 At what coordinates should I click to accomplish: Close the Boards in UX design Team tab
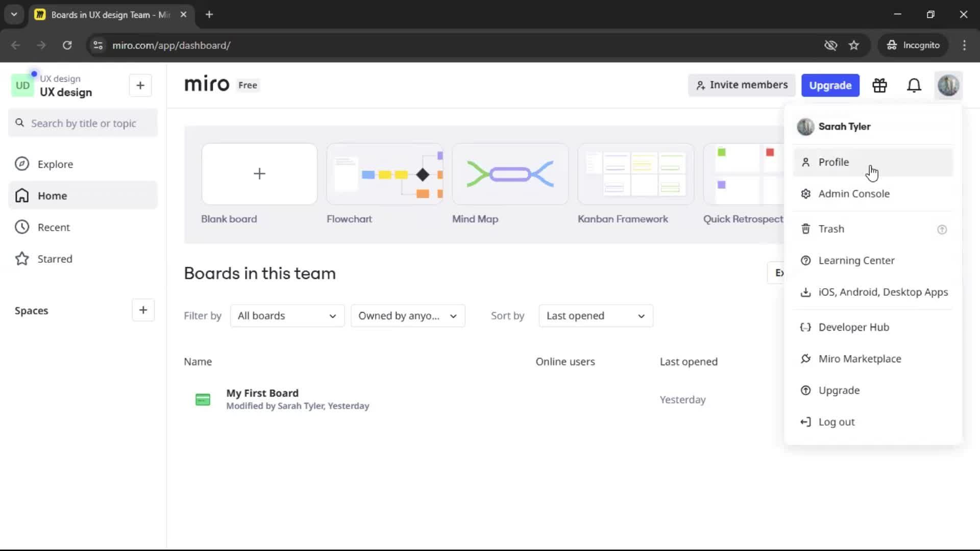pos(183,14)
